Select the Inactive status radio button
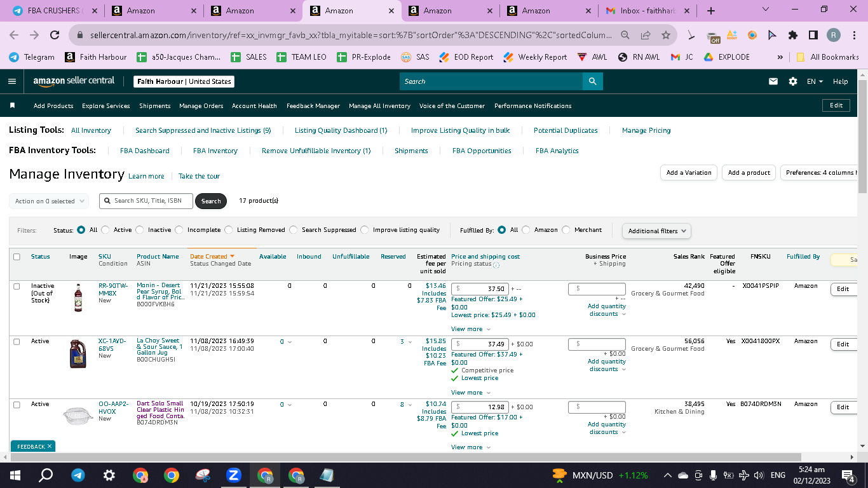This screenshot has width=868, height=488. coord(140,230)
